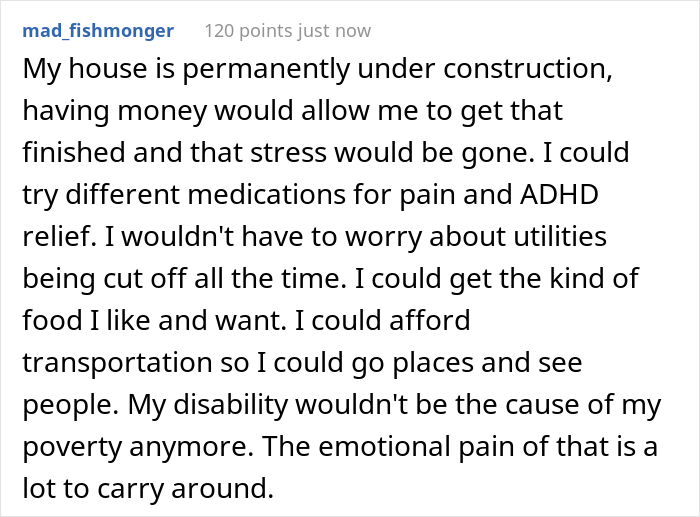
Task: Click the word 'food' in the comment
Action: pyautogui.click(x=52, y=320)
